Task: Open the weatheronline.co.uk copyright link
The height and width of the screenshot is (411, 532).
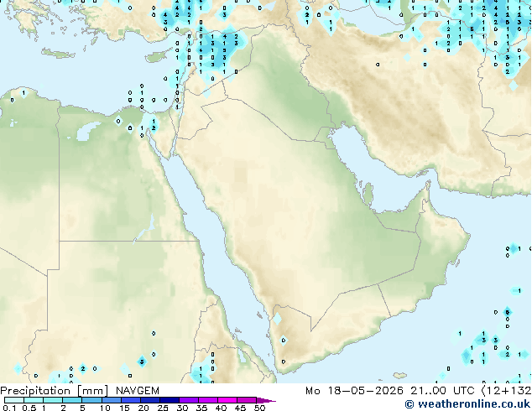Action: (x=468, y=404)
